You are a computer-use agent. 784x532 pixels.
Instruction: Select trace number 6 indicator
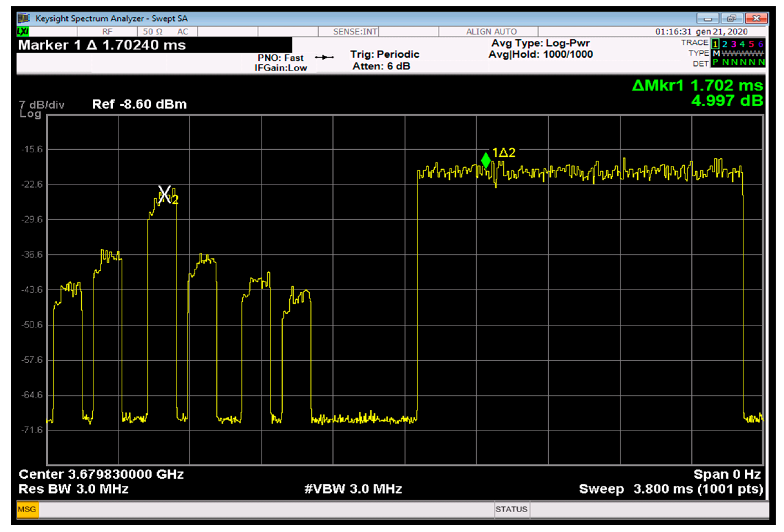(x=760, y=44)
